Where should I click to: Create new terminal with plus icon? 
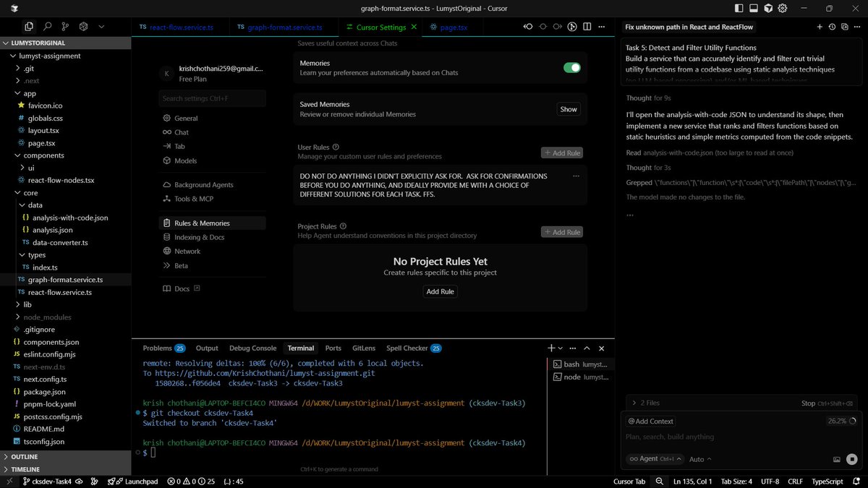point(551,348)
